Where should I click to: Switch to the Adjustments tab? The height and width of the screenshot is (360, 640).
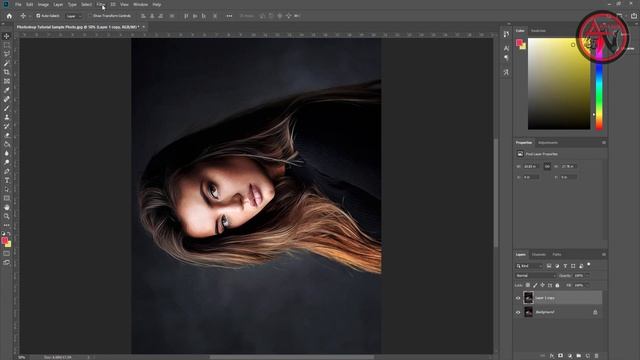click(548, 143)
